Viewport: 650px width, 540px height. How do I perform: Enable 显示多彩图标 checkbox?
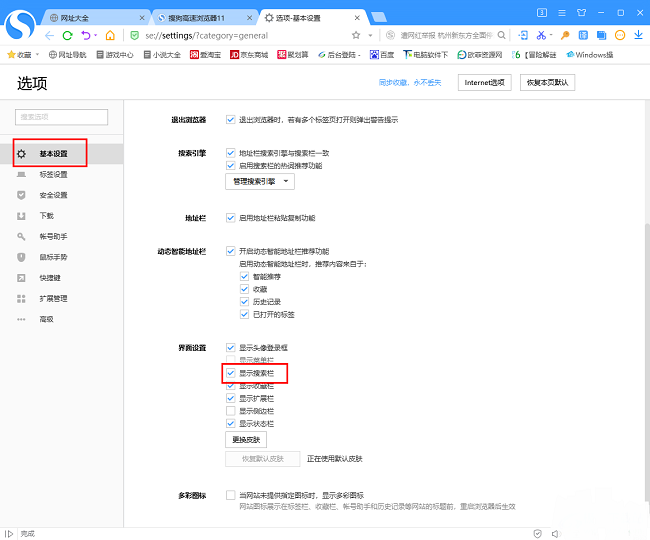[230, 495]
